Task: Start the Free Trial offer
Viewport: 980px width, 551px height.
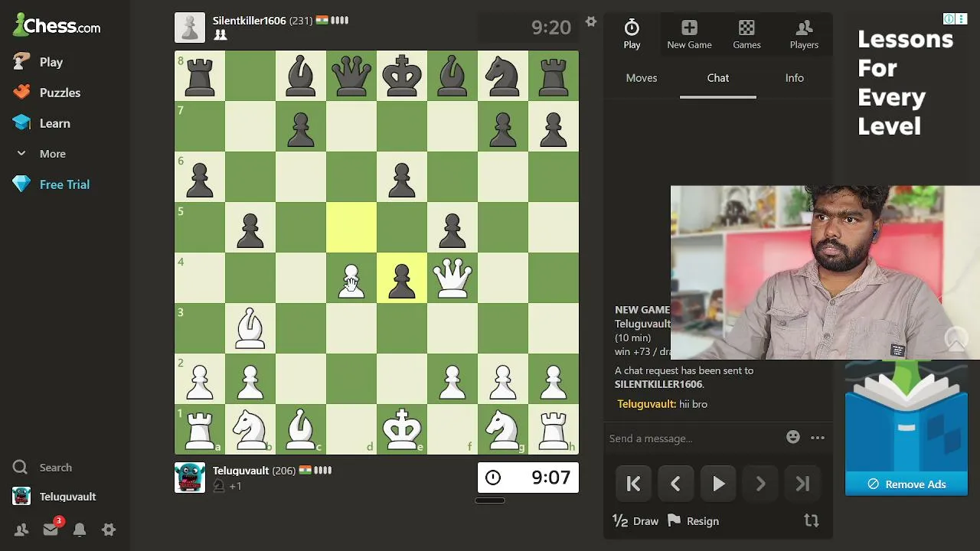Action: point(64,184)
